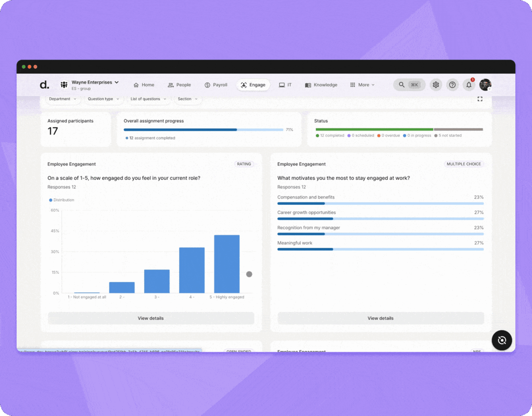Click the fullscreen expand icon
532x416 pixels.
(480, 99)
